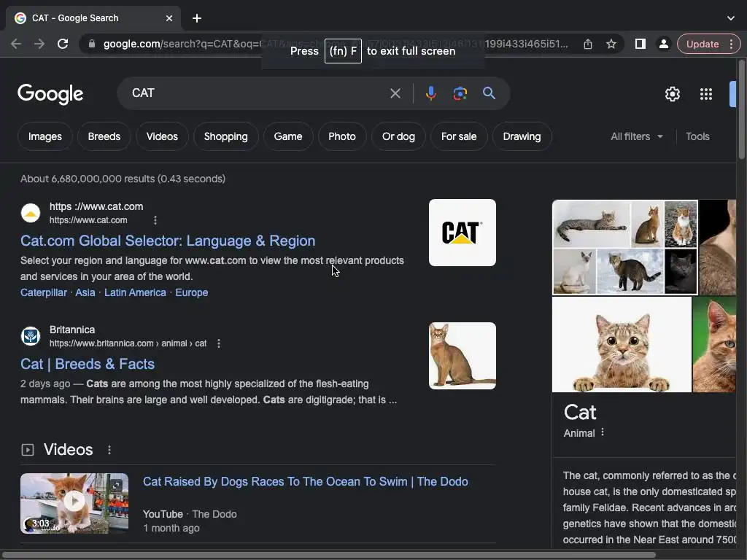Open the browser profile icon
The height and width of the screenshot is (560, 747).
pos(663,44)
